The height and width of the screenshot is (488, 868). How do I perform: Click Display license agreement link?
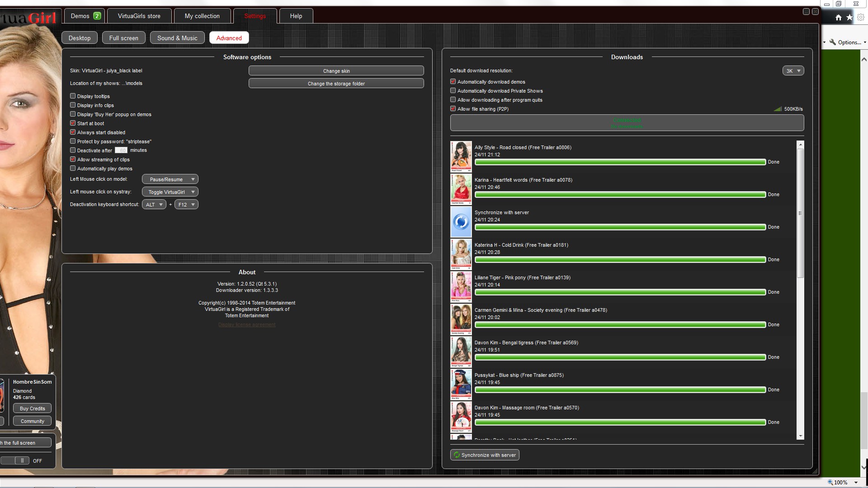tap(247, 324)
